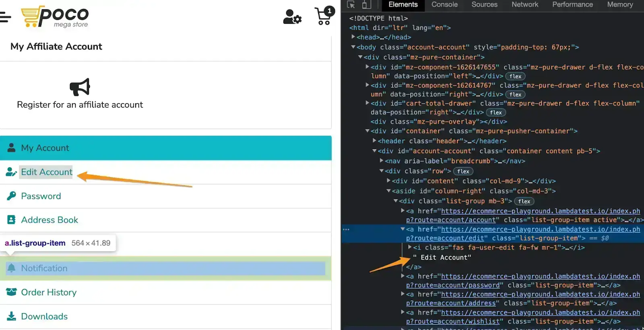Expand the header element node
The height and width of the screenshot is (330, 644).
(x=374, y=141)
